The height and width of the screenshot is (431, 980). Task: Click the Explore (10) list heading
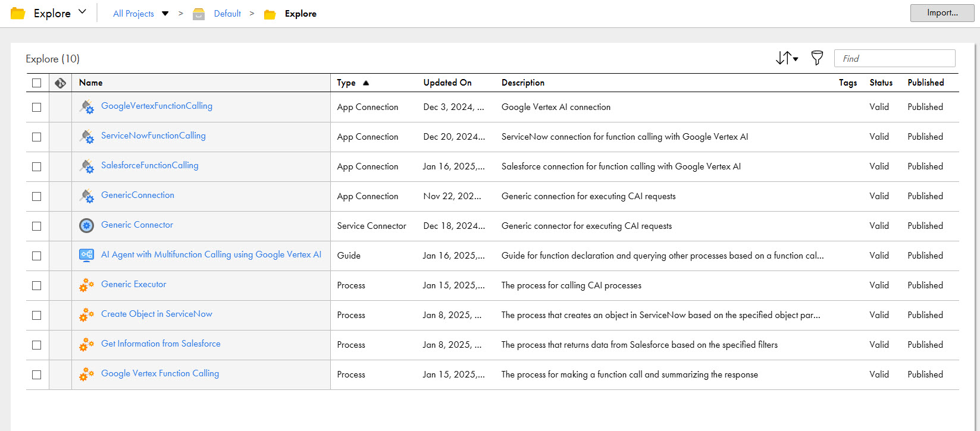coord(52,59)
